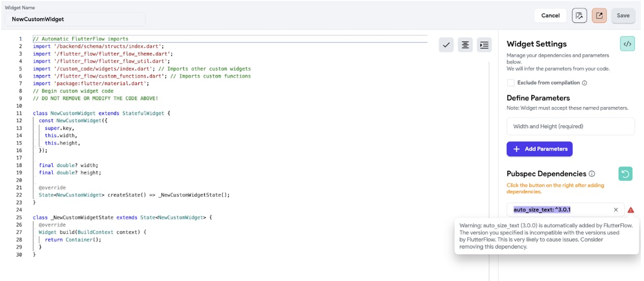Click the checkmark code validation icon
The image size is (644, 281).
[446, 45]
